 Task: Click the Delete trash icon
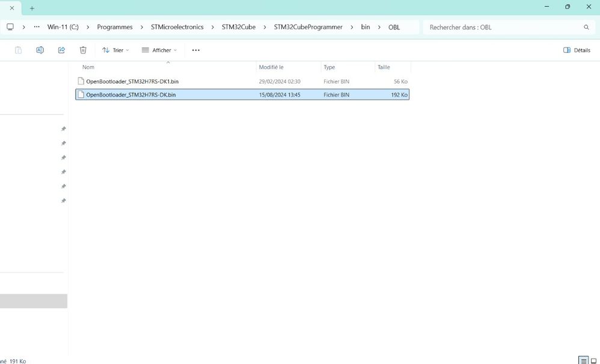point(83,50)
